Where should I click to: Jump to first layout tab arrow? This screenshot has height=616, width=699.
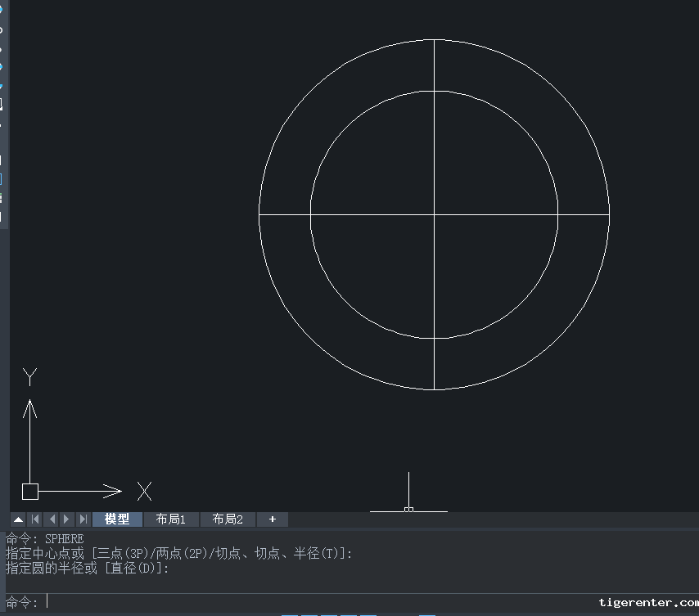35,519
